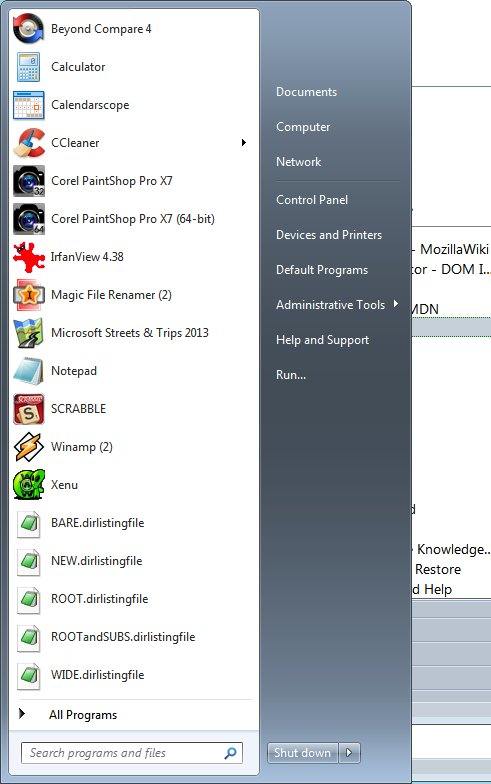Open Microsoft Streets & Trips map icon

click(x=28, y=332)
